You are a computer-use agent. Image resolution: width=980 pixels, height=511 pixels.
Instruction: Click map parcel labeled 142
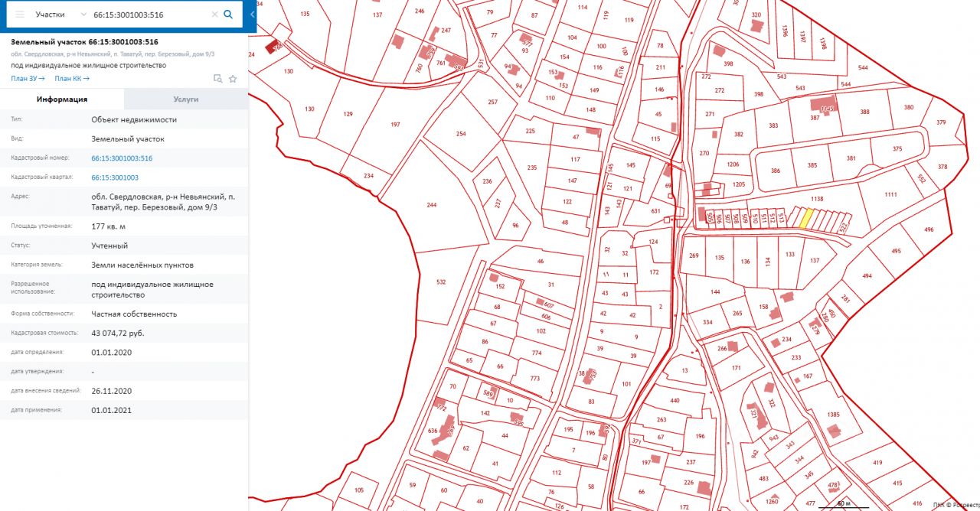tap(485, 413)
